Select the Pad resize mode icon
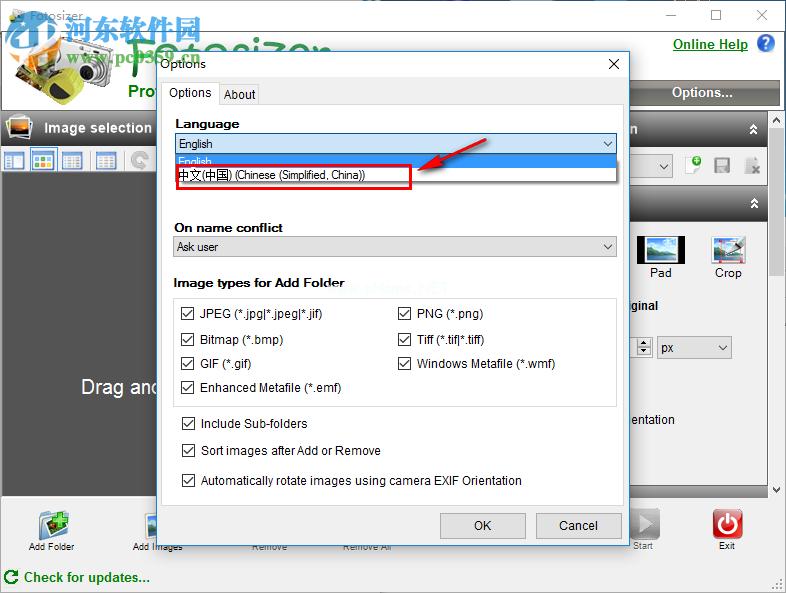The width and height of the screenshot is (786, 593). pyautogui.click(x=661, y=250)
